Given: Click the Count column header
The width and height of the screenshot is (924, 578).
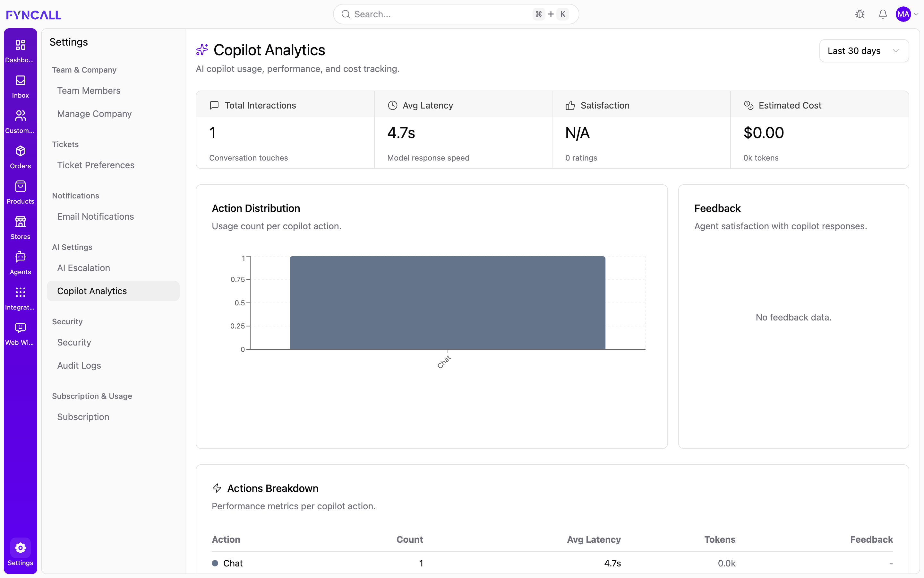Looking at the screenshot, I should pos(410,539).
